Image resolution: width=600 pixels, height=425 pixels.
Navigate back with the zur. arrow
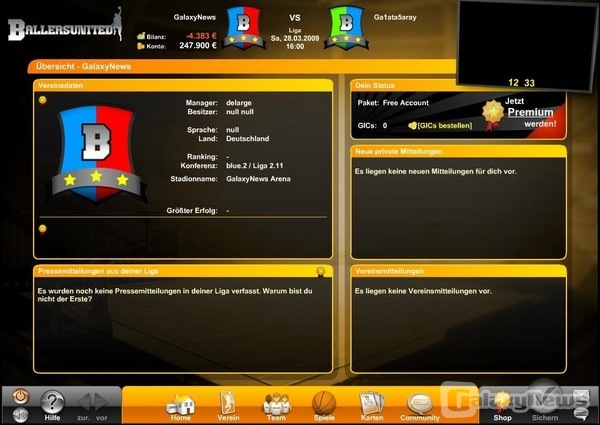point(85,403)
